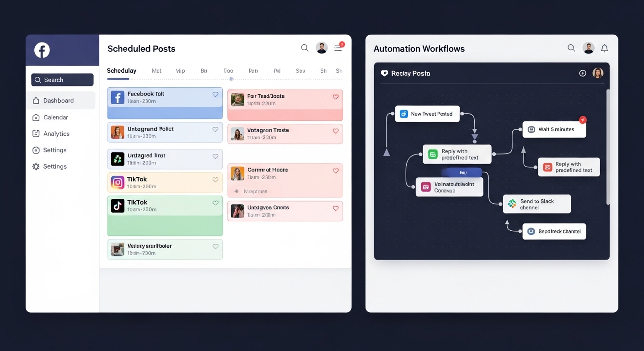This screenshot has width=644, height=351.
Task: Click the Wait 5 minutes workflow node
Action: pyautogui.click(x=554, y=129)
